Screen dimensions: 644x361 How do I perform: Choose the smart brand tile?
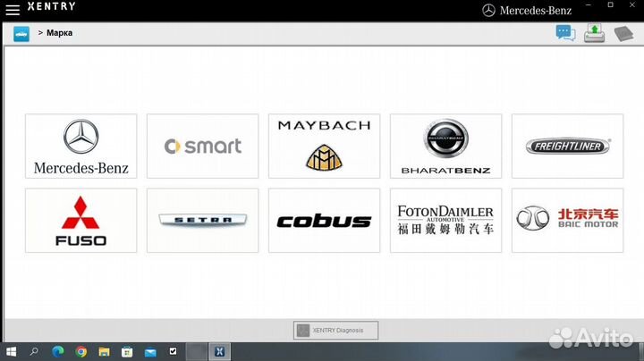[x=202, y=146]
